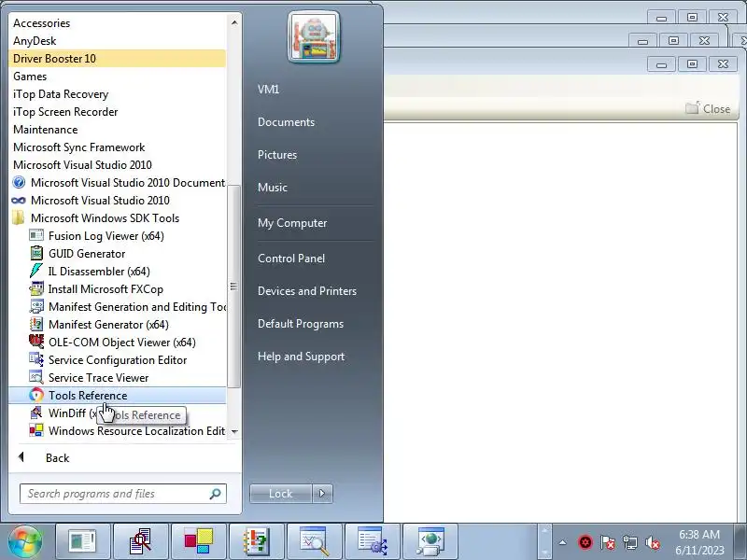Open Microsoft Visual Studio 2010 Documentation icon
The image size is (747, 560).
19,182
